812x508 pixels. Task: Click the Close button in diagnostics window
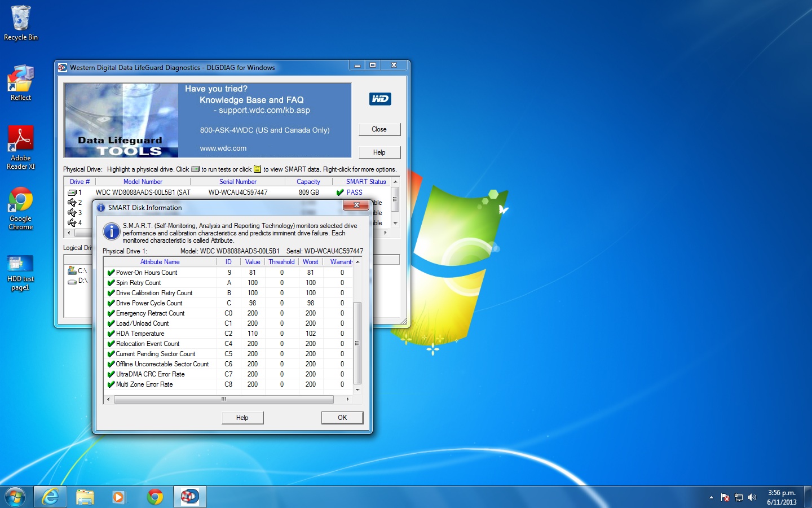coord(379,129)
